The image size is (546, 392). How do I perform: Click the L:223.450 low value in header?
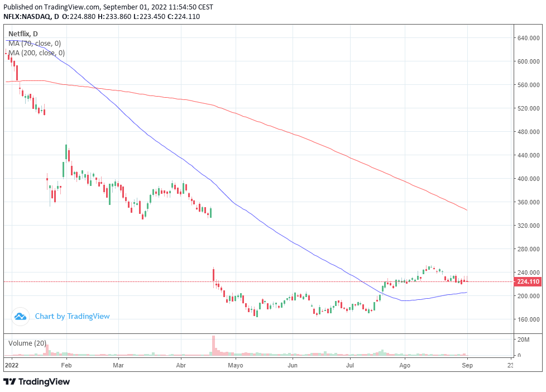(150, 17)
